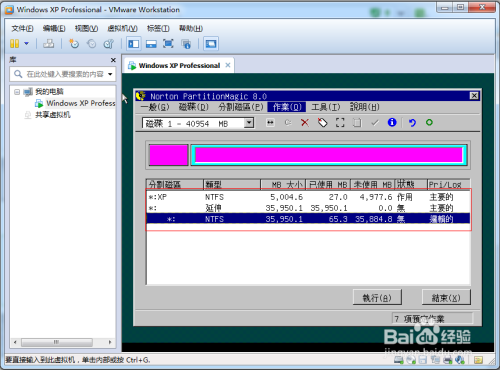
Task: Select the 延伸 extended partition row
Action: (x=308, y=208)
